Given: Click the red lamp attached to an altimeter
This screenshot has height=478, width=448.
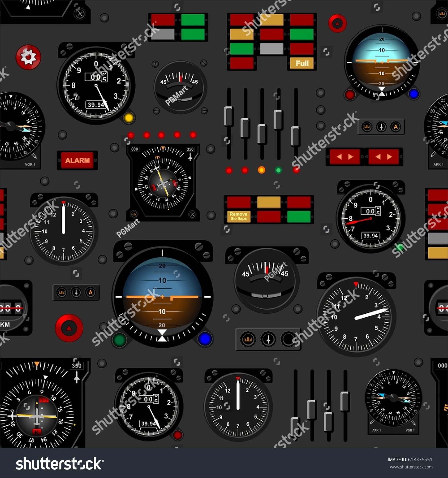Looking at the screenshot, I should tap(177, 435).
